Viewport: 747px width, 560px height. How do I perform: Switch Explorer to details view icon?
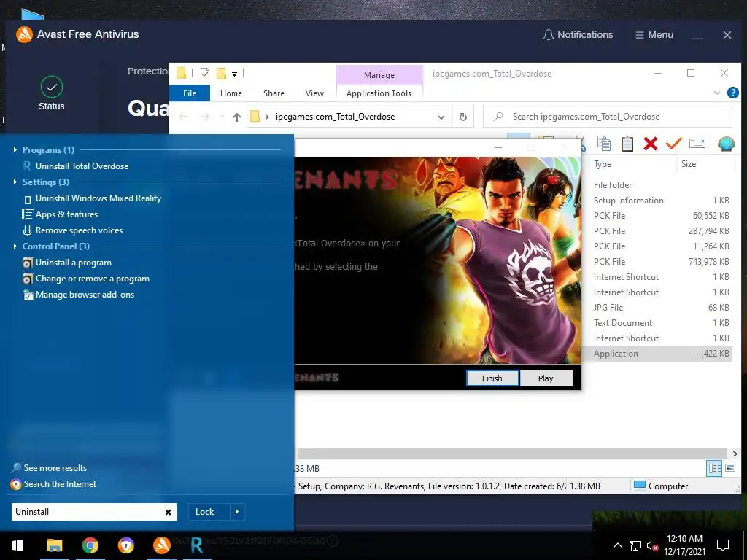pyautogui.click(x=714, y=469)
